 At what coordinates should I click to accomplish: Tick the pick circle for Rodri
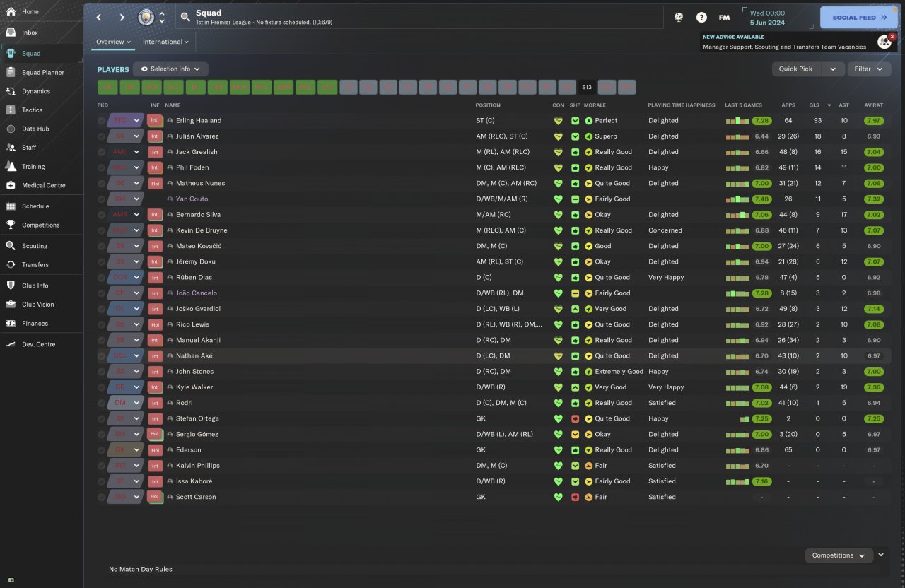(101, 403)
